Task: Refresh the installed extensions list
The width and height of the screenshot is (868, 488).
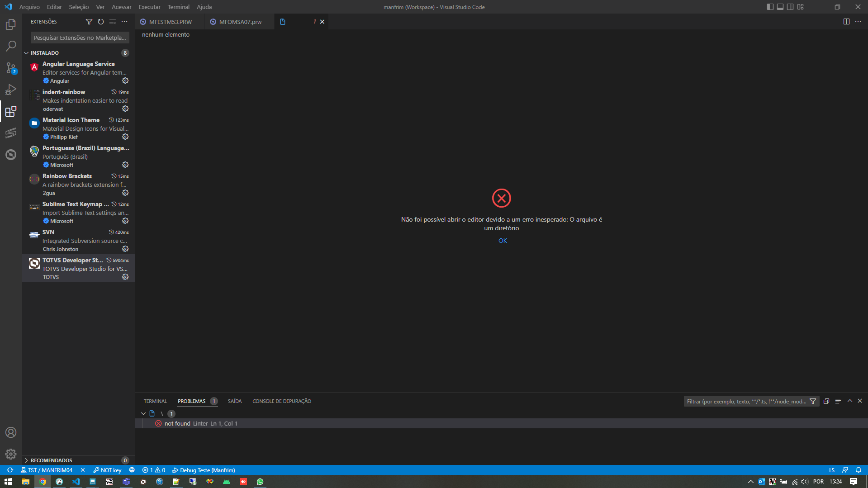Action: tap(100, 21)
